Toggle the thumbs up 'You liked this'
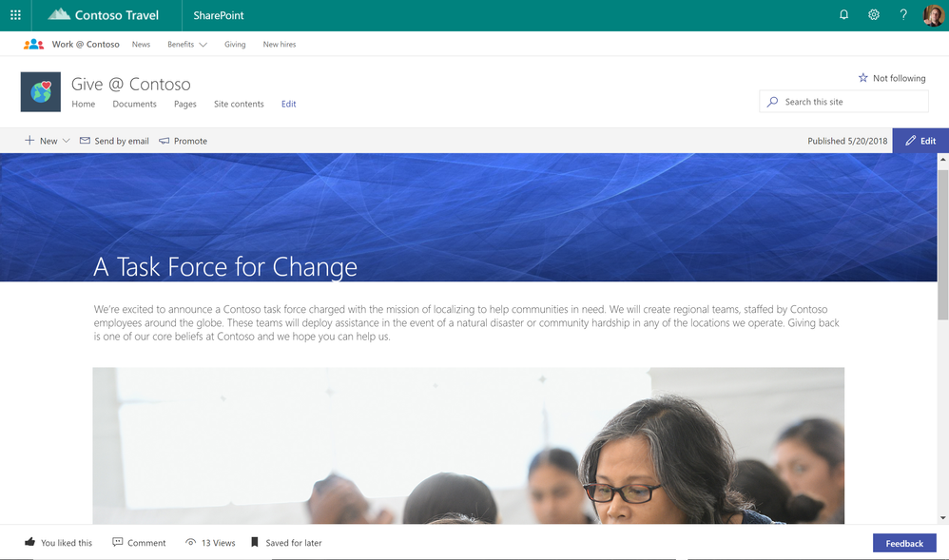949x560 pixels. (29, 542)
